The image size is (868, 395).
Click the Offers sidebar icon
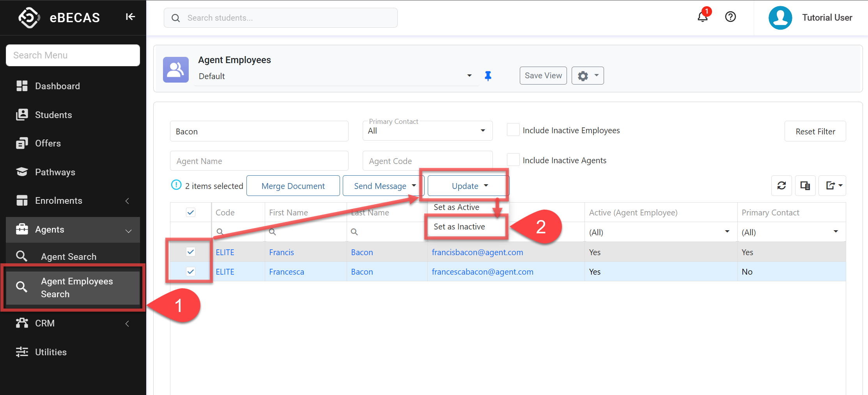tap(22, 143)
